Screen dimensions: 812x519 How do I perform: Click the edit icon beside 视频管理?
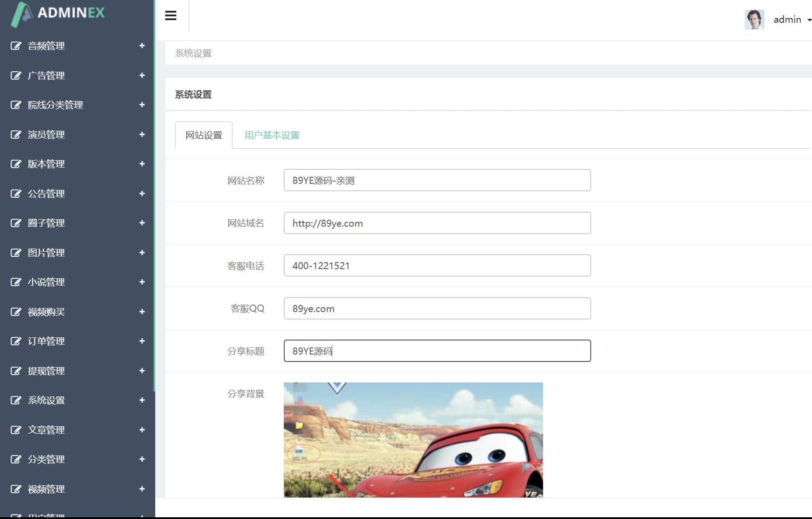[16, 489]
